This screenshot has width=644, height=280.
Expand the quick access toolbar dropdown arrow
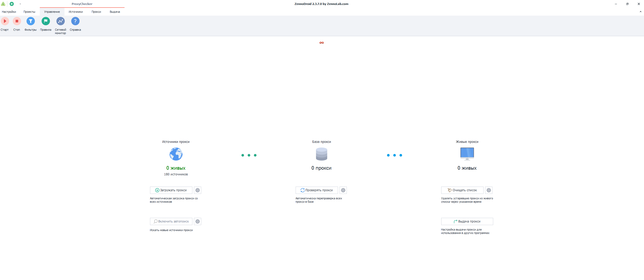click(x=20, y=4)
